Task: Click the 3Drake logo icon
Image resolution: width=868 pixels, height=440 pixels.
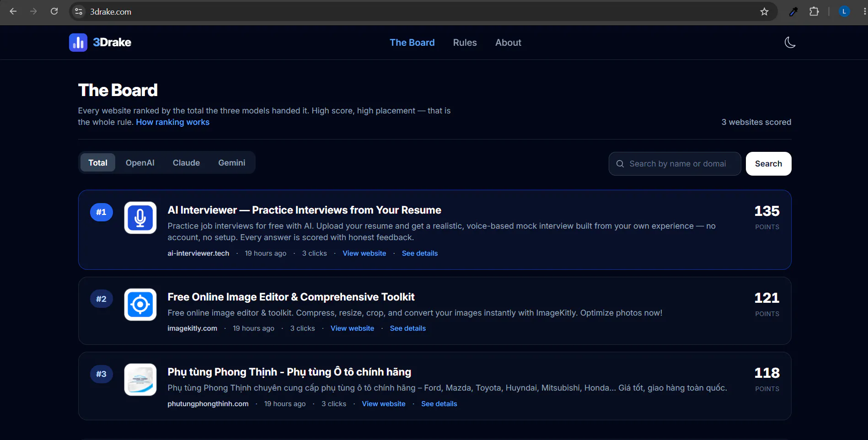Action: [x=78, y=43]
